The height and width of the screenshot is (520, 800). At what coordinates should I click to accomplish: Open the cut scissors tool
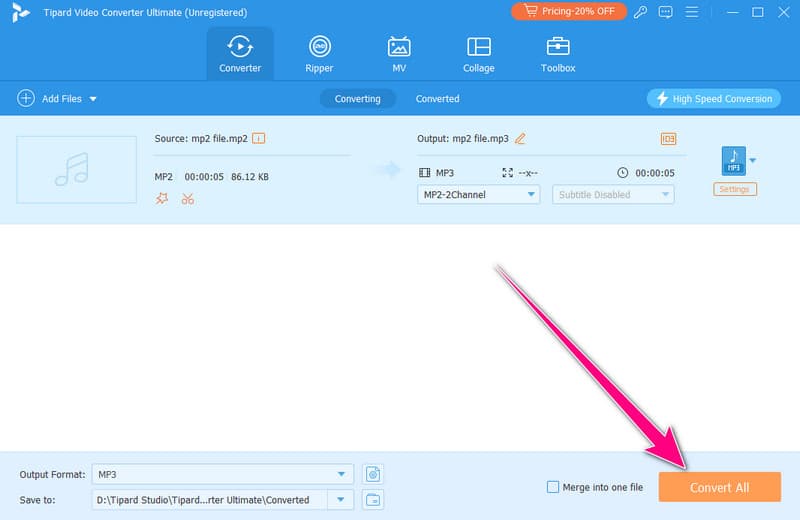188,199
